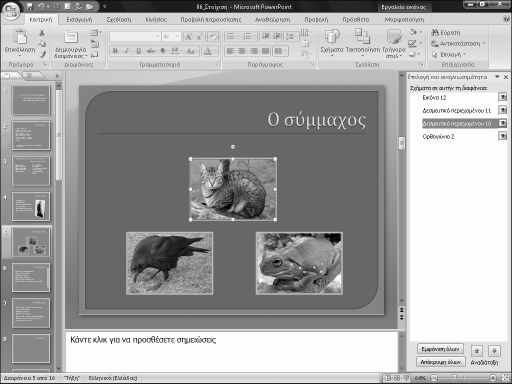Click the Paste (Επικόλληση) clipboard icon
This screenshot has height=384, width=512.
[x=21, y=37]
